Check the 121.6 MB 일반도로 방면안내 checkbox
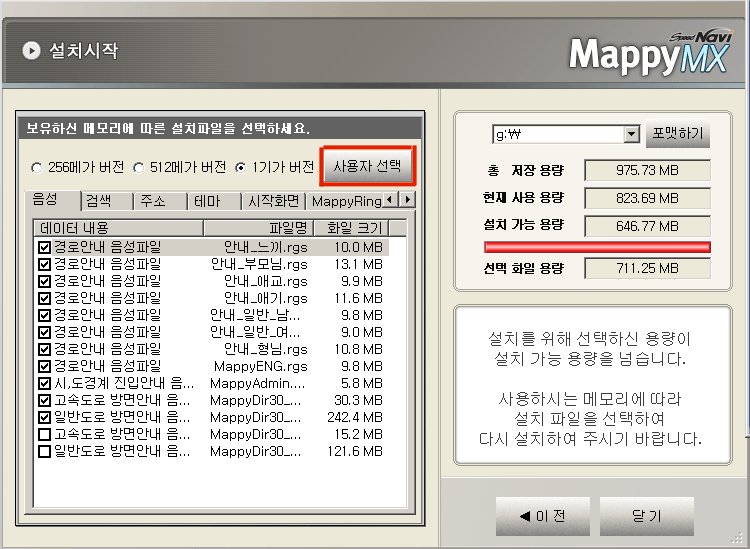The image size is (750, 549). [x=44, y=451]
